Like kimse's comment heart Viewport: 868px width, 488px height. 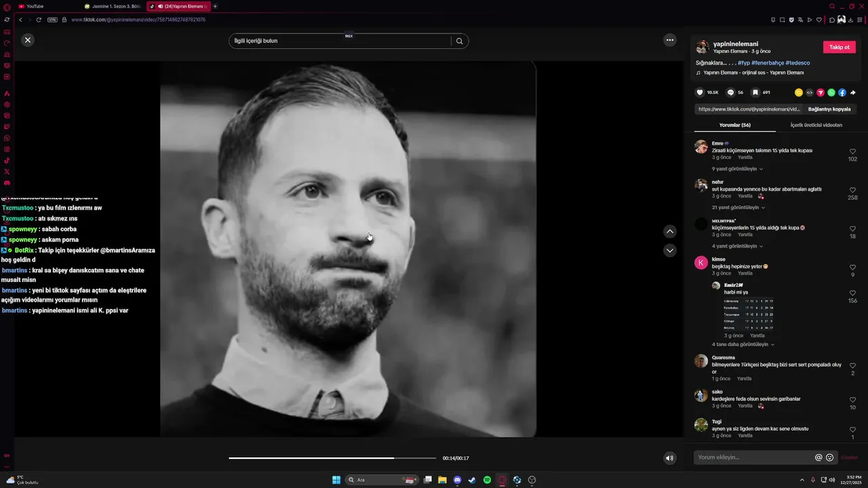852,268
